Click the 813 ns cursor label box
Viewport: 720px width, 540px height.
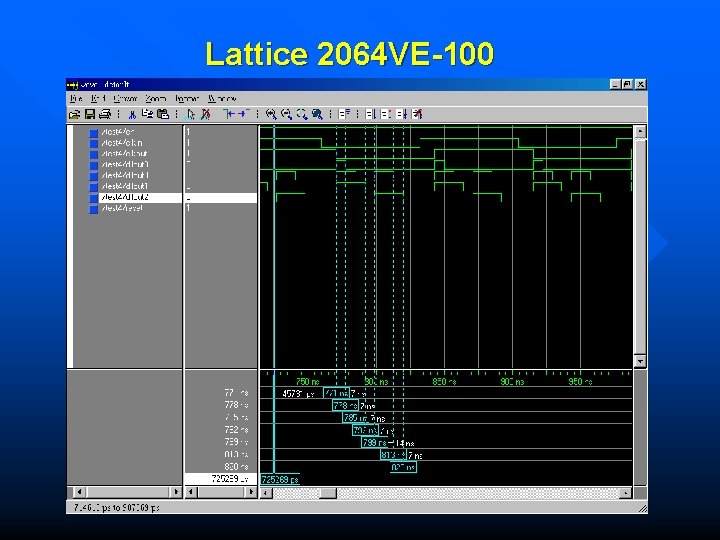(394, 455)
